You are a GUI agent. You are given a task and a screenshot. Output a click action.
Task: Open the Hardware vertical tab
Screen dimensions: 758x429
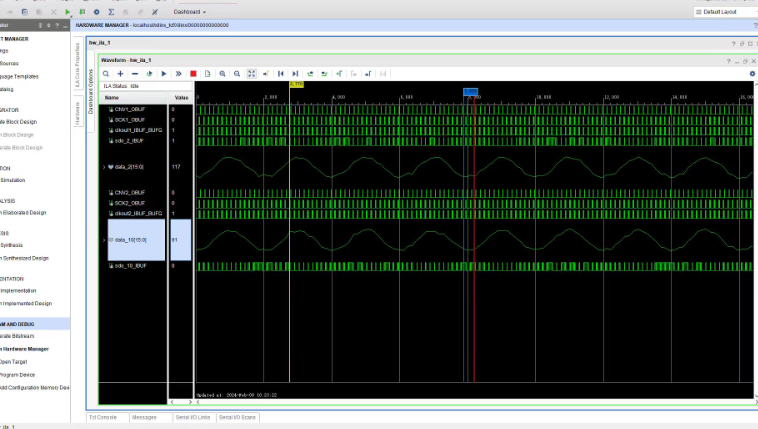[x=77, y=113]
